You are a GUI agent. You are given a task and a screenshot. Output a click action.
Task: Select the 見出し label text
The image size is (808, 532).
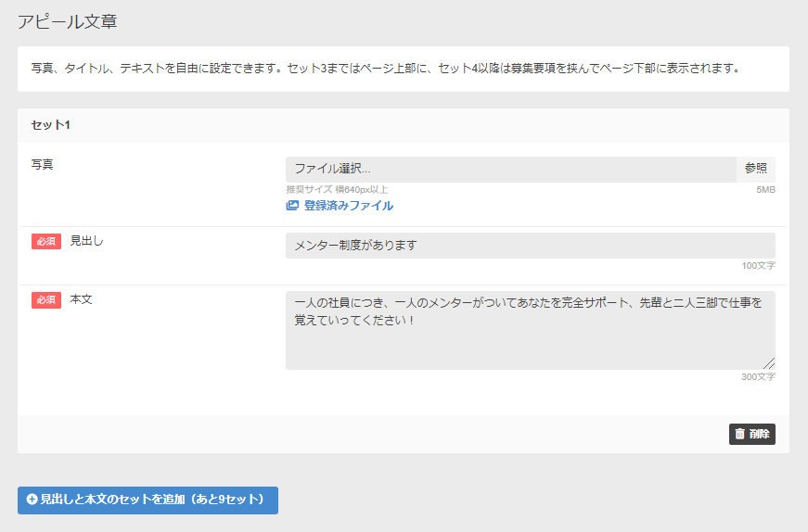pos(87,241)
